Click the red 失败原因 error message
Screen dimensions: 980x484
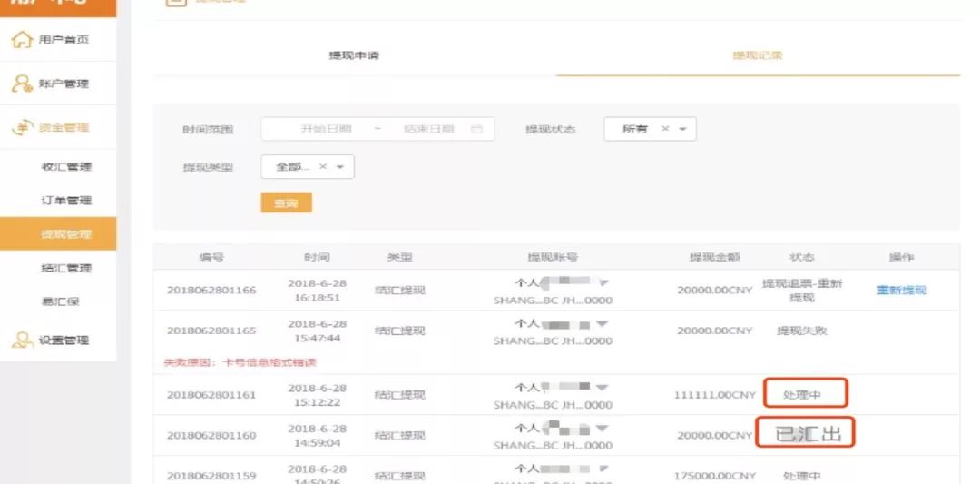pyautogui.click(x=240, y=362)
